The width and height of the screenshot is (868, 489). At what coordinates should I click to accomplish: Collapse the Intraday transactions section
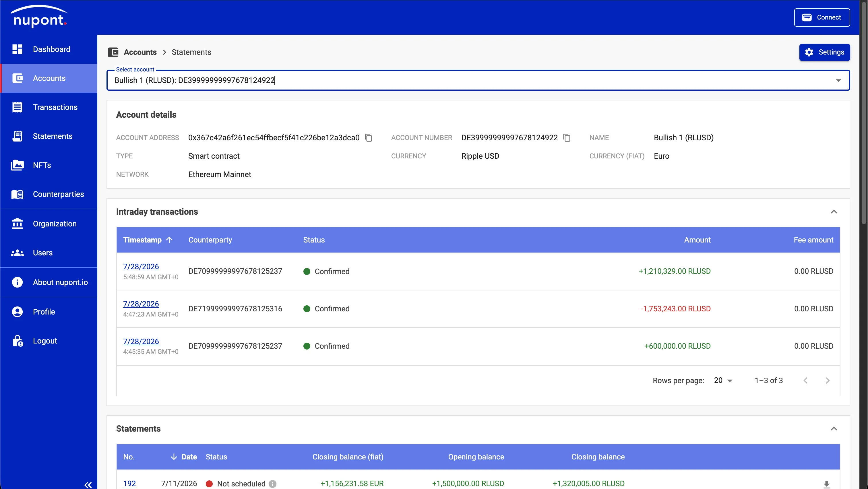click(834, 211)
